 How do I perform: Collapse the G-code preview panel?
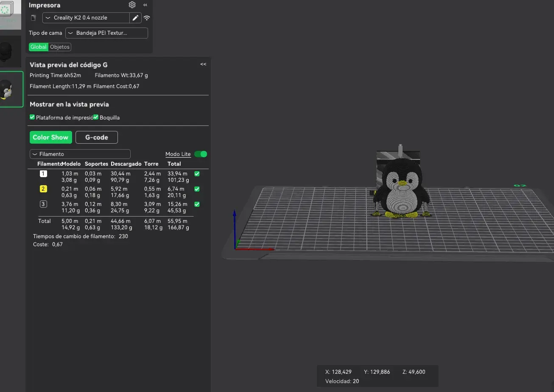(203, 64)
